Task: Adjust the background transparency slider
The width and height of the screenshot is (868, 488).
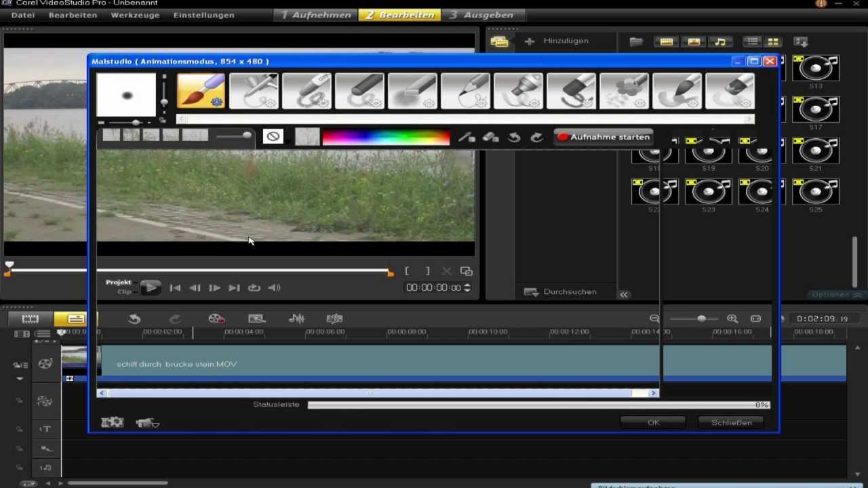Action: pos(233,136)
